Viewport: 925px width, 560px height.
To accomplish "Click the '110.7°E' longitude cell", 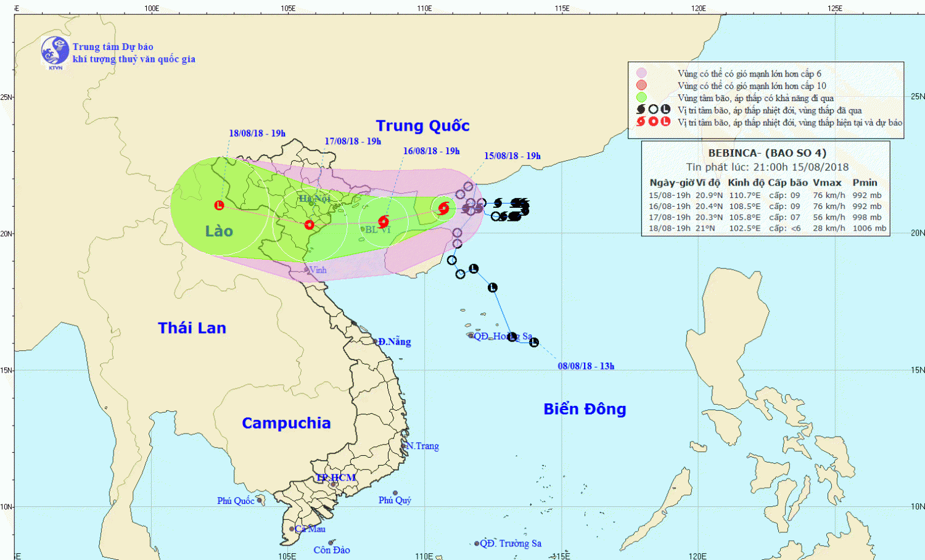I will pyautogui.click(x=745, y=196).
